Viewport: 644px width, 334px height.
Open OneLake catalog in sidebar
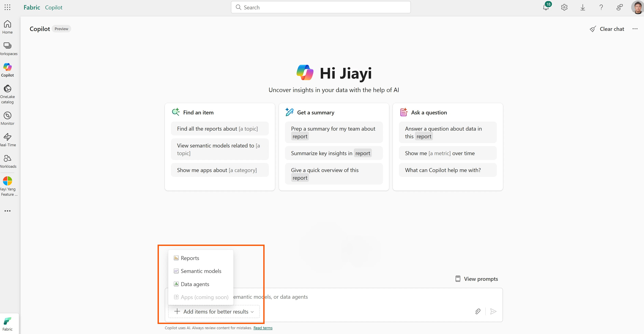click(8, 94)
